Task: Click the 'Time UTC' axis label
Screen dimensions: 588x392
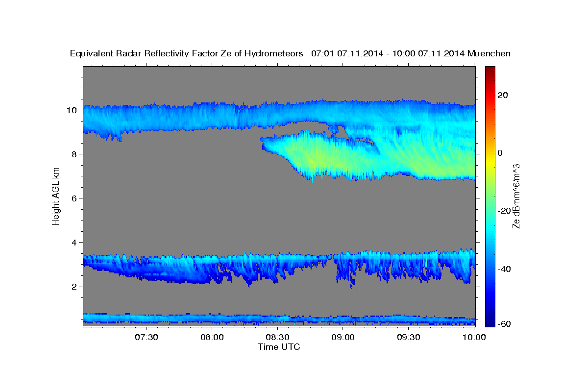Action: click(x=279, y=347)
